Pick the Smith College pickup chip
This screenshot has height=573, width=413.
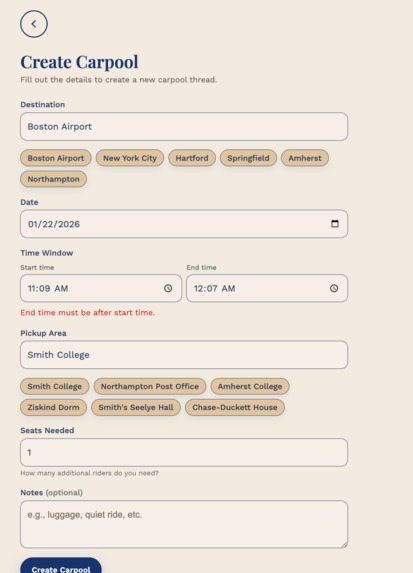point(54,386)
